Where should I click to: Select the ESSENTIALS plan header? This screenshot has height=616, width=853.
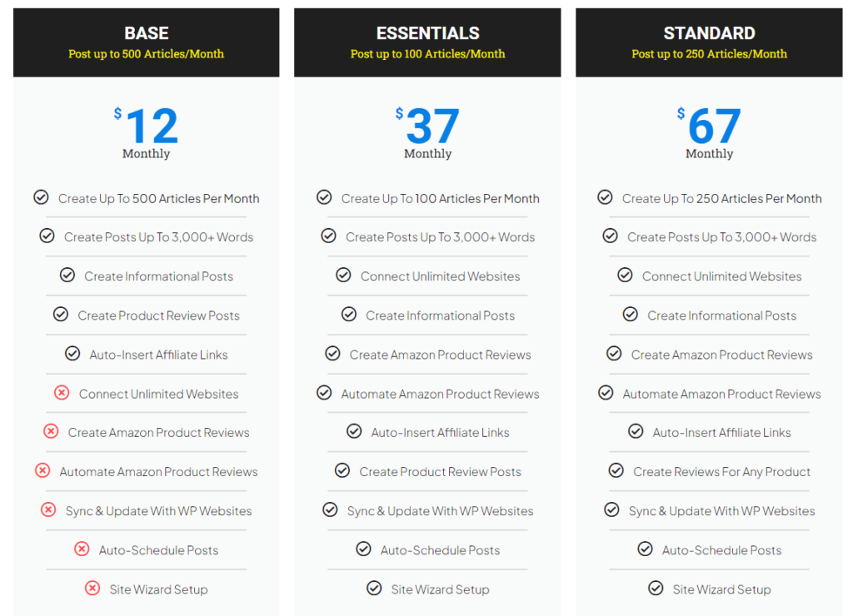coord(427,42)
